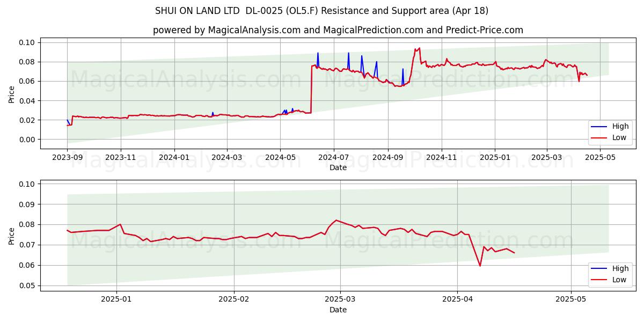Viewport: 644px width, 322px height.
Task: Click the 'Date' axis label of lower chart
Action: [x=338, y=310]
